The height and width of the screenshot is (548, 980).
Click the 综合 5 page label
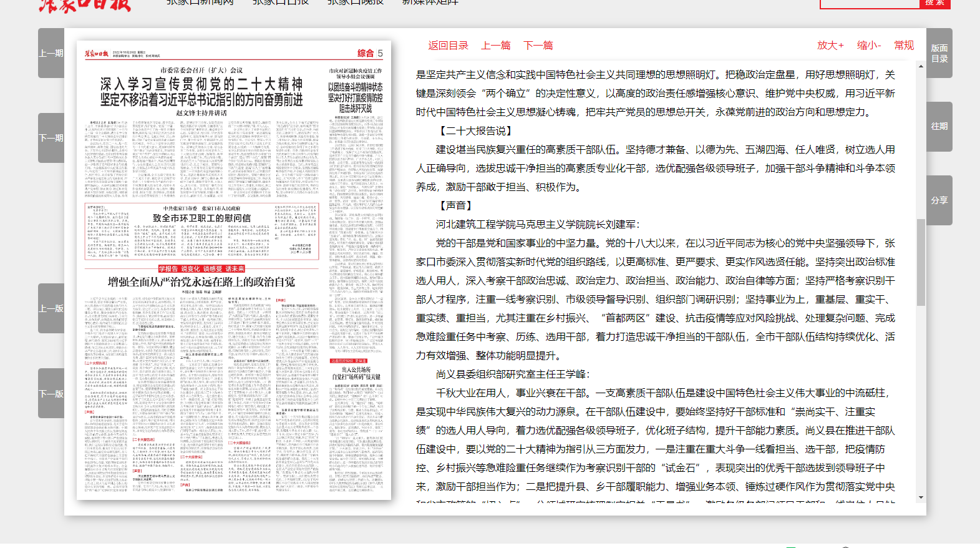[370, 54]
